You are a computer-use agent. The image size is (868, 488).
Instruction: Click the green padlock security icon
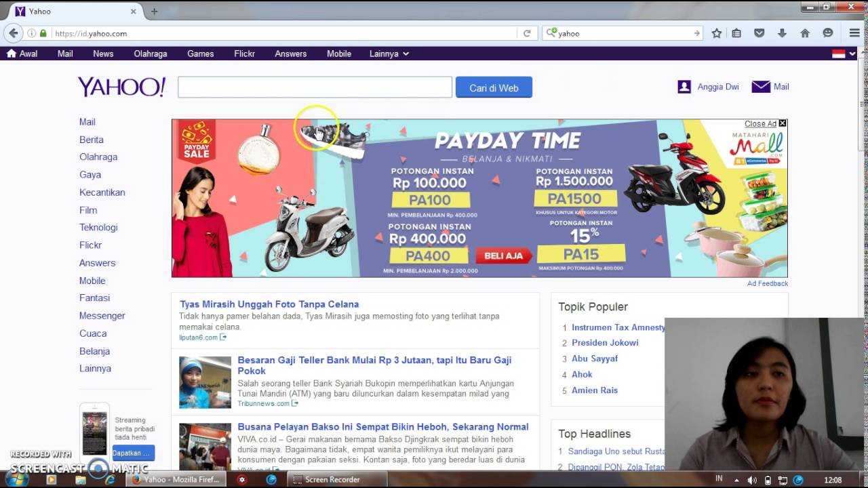pos(43,33)
